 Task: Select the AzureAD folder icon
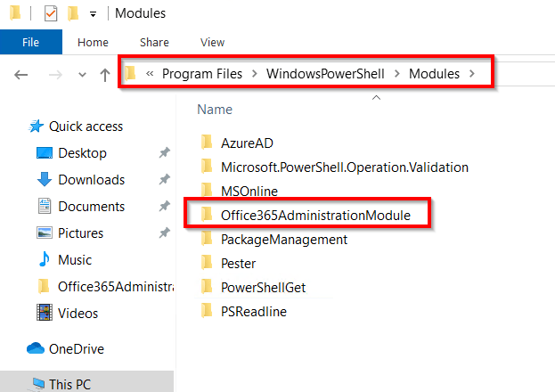pos(207,142)
